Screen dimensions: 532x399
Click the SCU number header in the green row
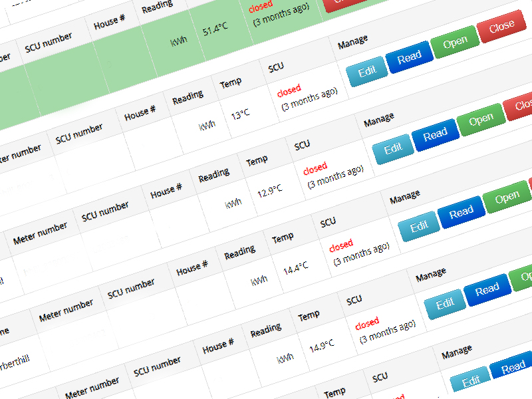pos(48,43)
